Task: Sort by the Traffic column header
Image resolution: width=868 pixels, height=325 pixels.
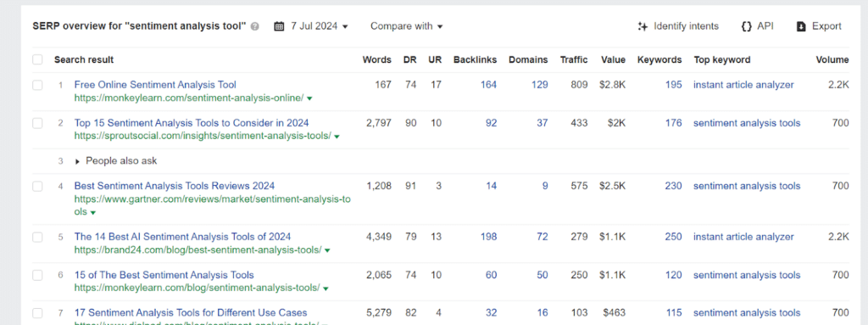Action: (x=574, y=60)
